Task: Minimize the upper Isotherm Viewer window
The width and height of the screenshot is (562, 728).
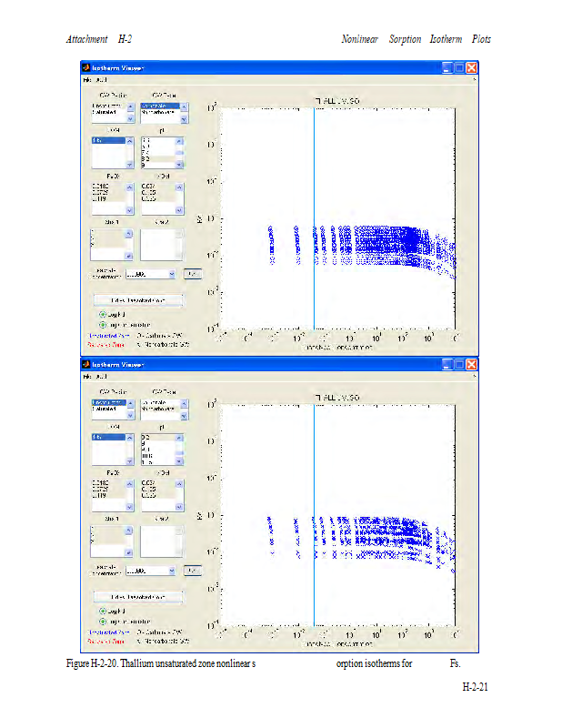Action: pos(447,68)
